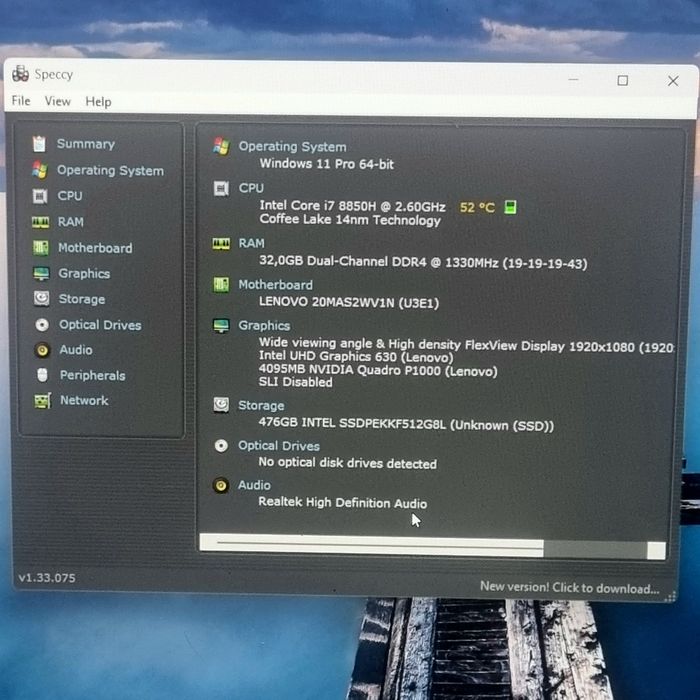Click the RAM stick icon in sidebar
Screen dimensions: 700x700
coord(40,222)
